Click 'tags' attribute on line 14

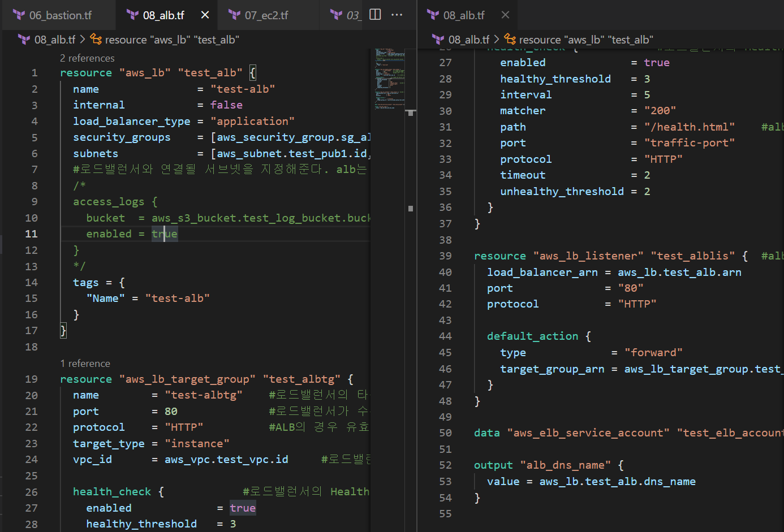[x=86, y=283]
